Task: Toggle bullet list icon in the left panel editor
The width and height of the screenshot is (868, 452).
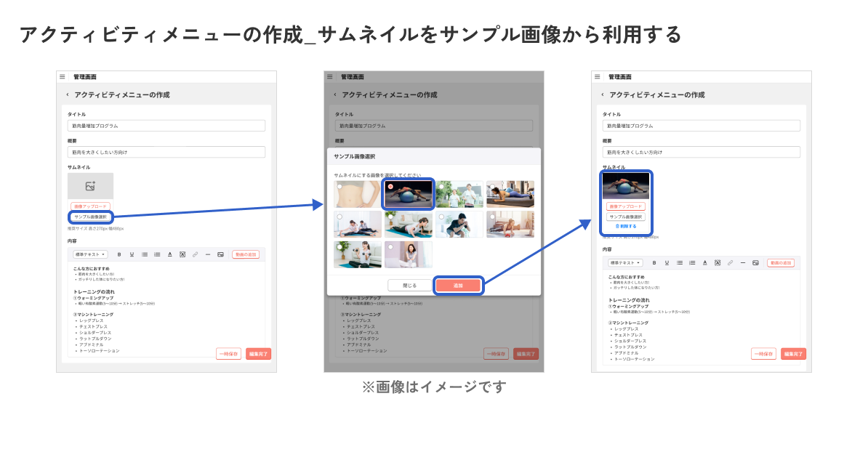Action: coord(145,254)
